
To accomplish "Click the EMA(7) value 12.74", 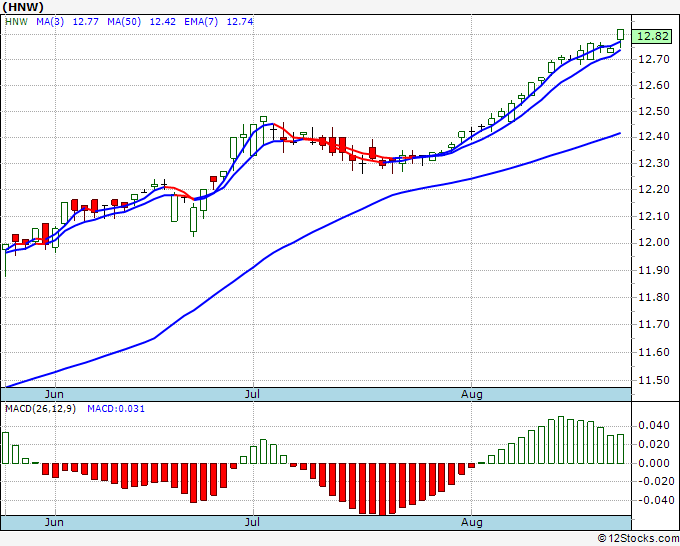I will coord(240,22).
